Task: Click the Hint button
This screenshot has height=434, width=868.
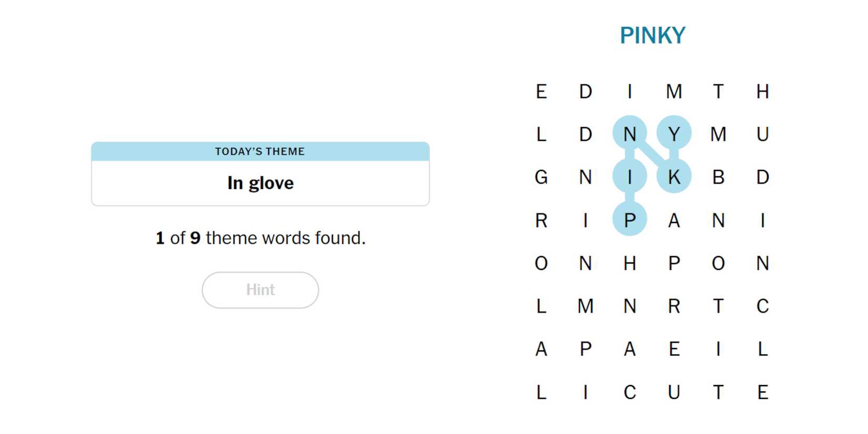Action: (260, 290)
